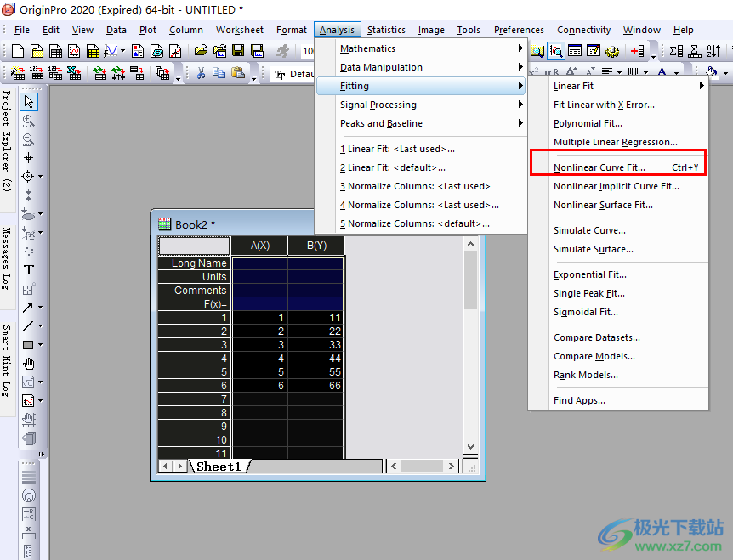Create a new project with blank page icon
Screen dimensions: 733x560
(17, 51)
